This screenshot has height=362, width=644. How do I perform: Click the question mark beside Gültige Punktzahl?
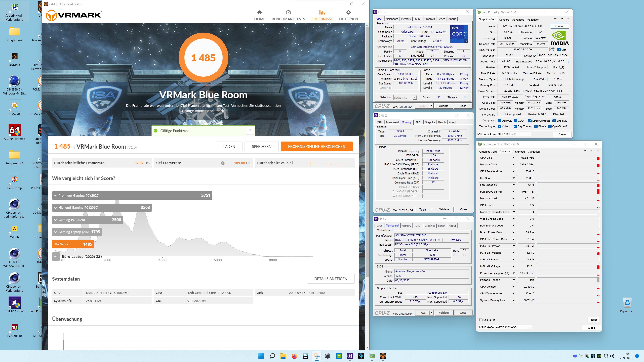[x=250, y=131]
